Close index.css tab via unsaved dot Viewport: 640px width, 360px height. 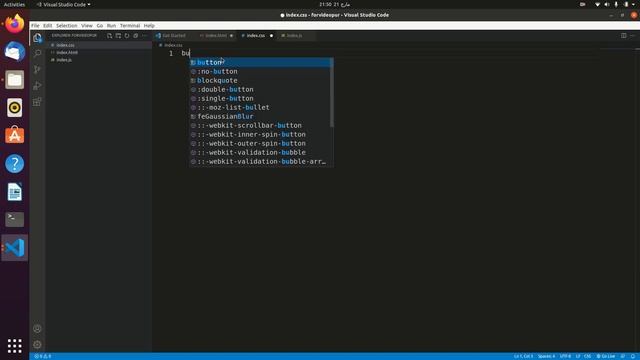tap(271, 36)
